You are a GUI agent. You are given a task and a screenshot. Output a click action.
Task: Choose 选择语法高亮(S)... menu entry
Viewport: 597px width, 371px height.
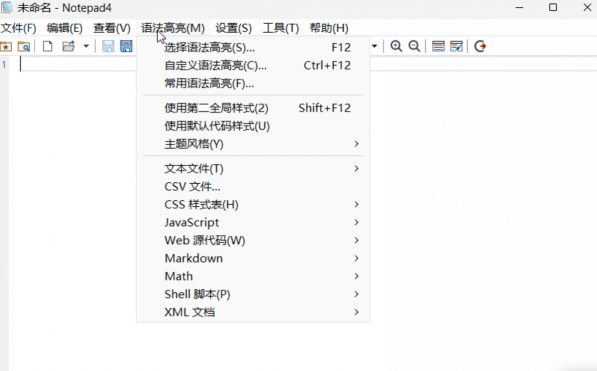pos(253,48)
